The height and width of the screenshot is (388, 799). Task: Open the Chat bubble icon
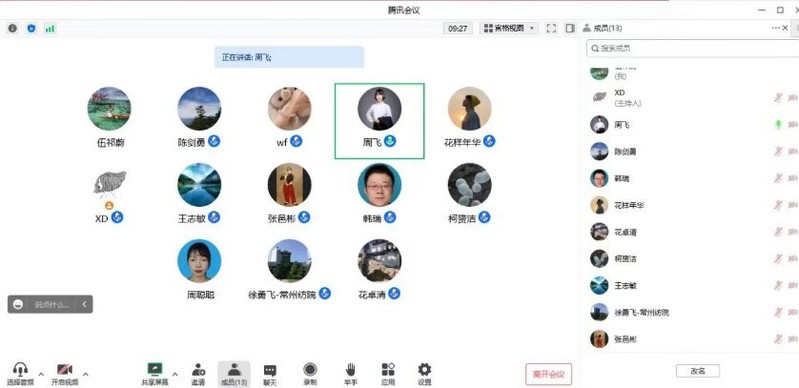(270, 374)
